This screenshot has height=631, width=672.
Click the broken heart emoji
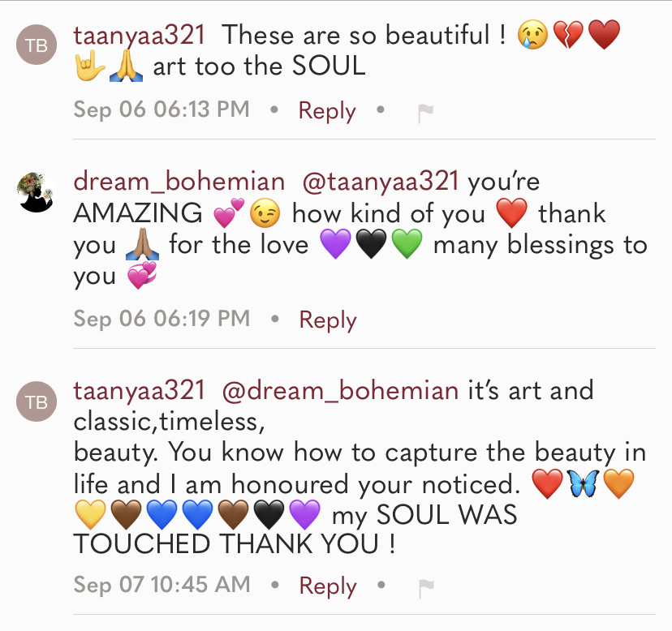pyautogui.click(x=567, y=36)
